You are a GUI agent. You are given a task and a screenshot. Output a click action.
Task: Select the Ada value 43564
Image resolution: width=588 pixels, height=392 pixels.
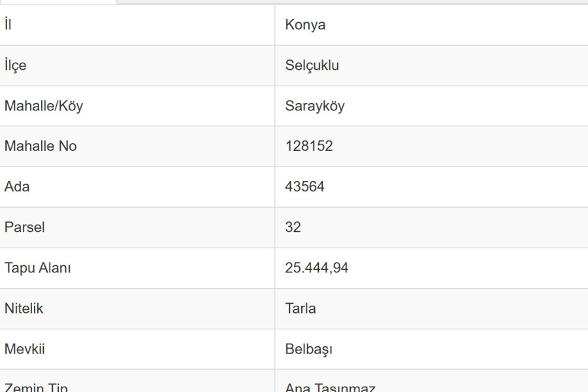(x=304, y=187)
